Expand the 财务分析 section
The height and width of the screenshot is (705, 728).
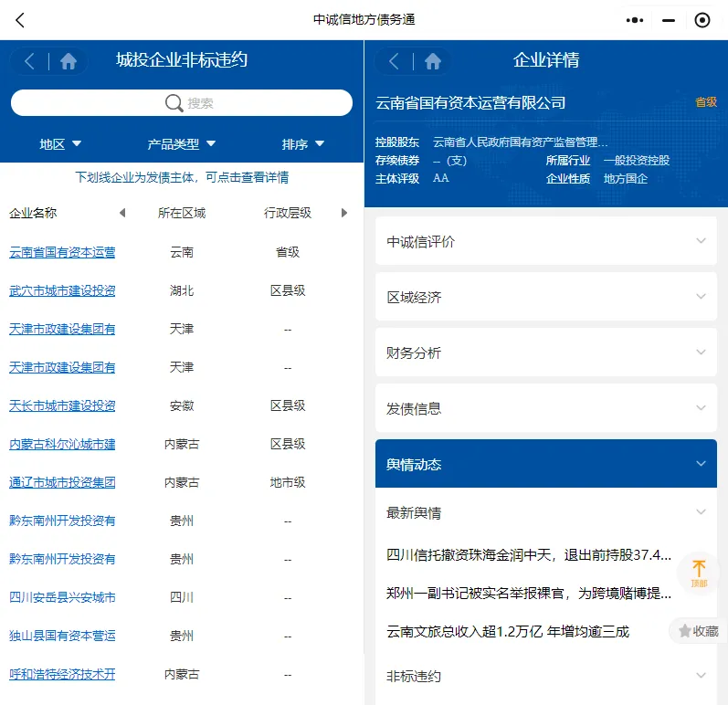(546, 352)
